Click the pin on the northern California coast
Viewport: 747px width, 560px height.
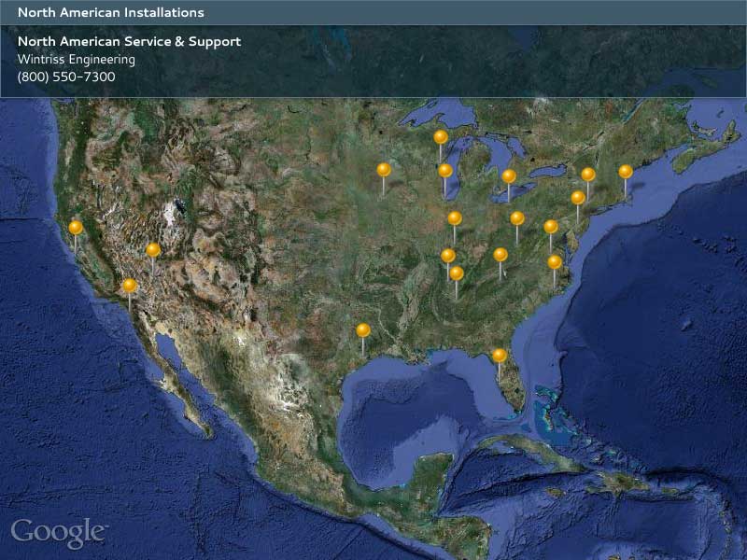[x=76, y=228]
